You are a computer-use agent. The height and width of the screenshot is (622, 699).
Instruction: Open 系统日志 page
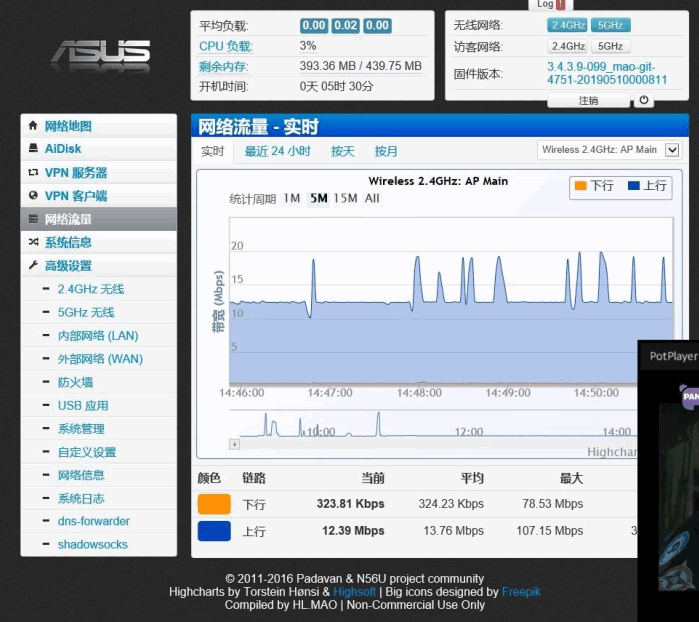click(x=99, y=498)
